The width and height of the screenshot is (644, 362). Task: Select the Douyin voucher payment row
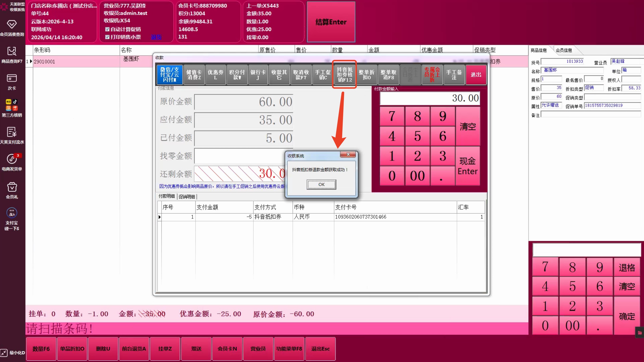(x=268, y=217)
